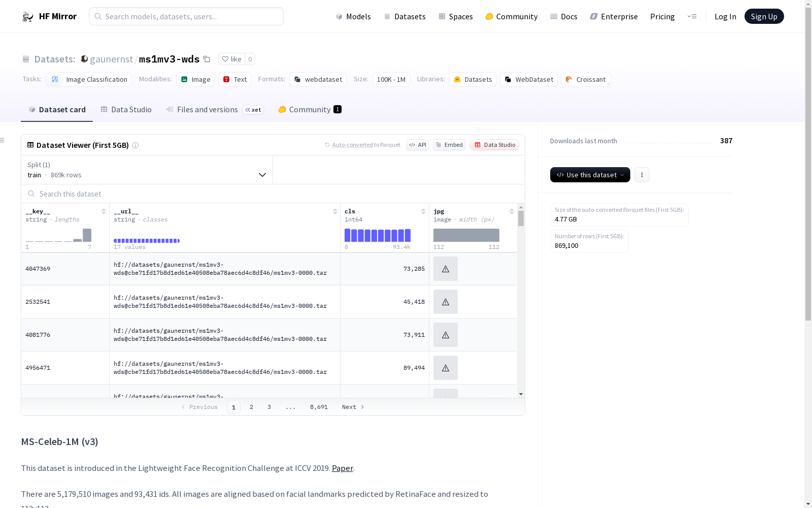Open Community in the top navigation

pyautogui.click(x=512, y=17)
